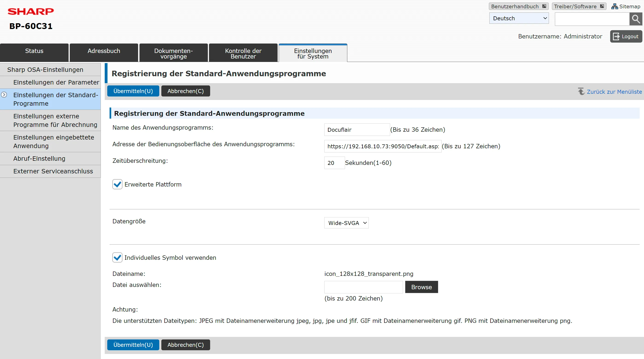Open the Kontrolle der Benutzer tab

[x=243, y=53]
